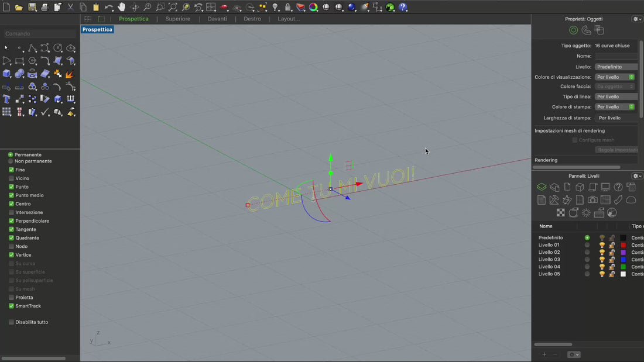Open the Layers panel icon
644x362 pixels.
click(542, 187)
